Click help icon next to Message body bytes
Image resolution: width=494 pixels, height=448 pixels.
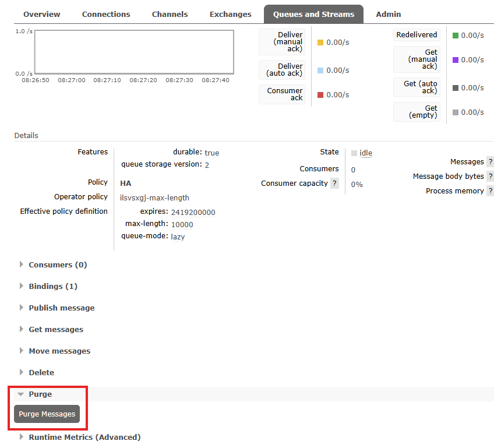click(490, 177)
